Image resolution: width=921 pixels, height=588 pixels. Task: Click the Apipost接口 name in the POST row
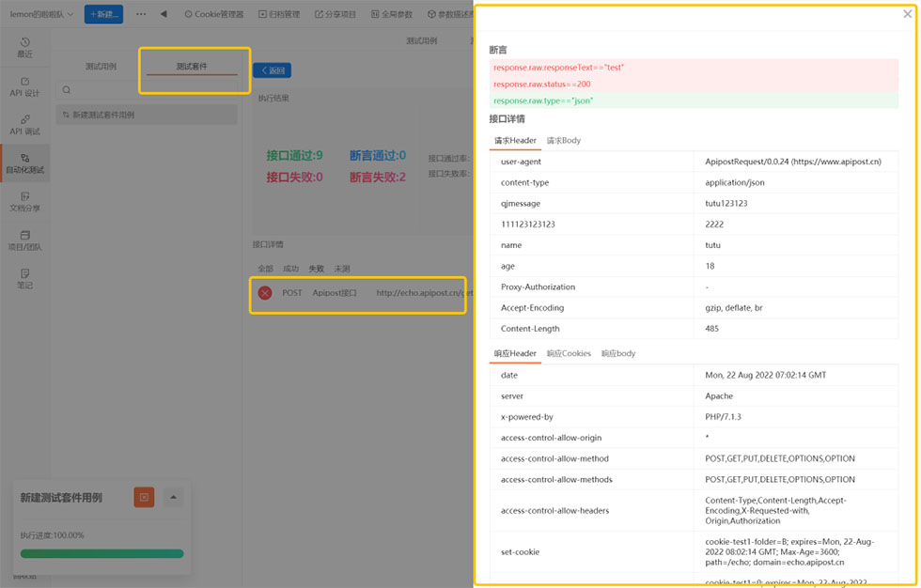pos(335,293)
